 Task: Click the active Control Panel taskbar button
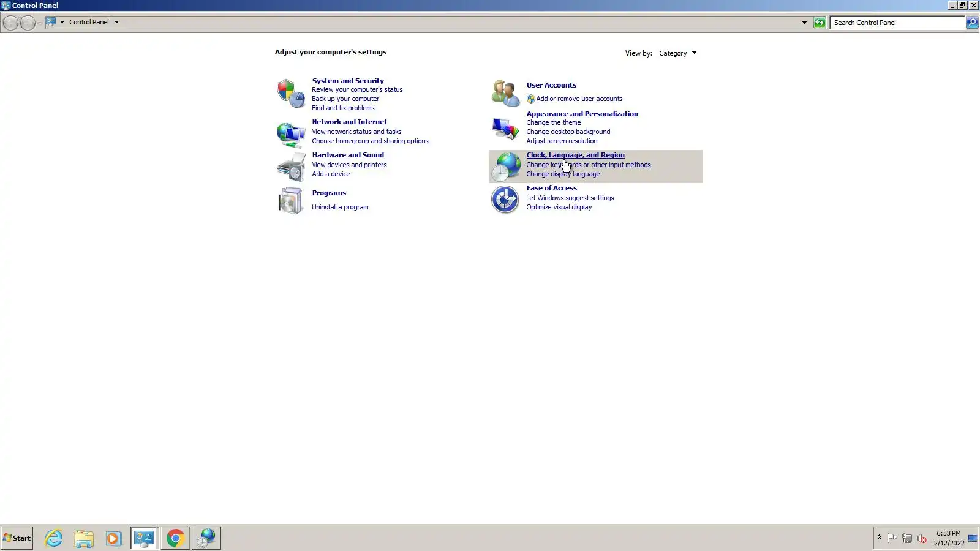pos(145,538)
